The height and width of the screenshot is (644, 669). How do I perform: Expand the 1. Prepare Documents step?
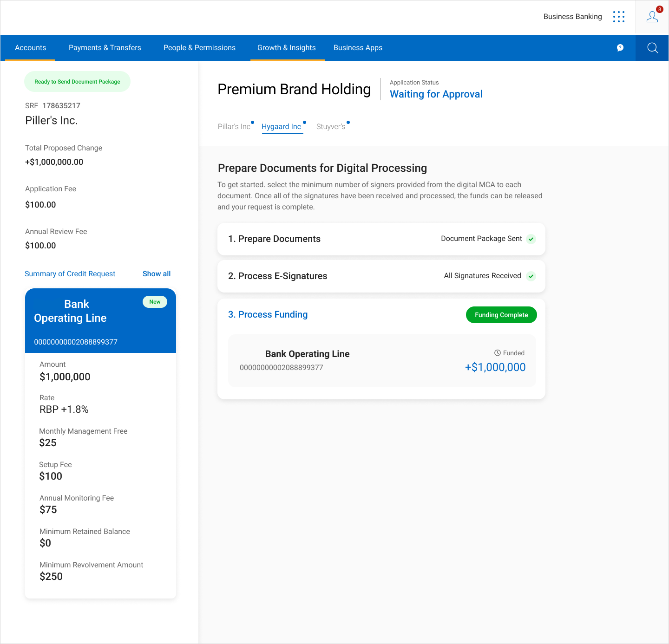point(381,239)
